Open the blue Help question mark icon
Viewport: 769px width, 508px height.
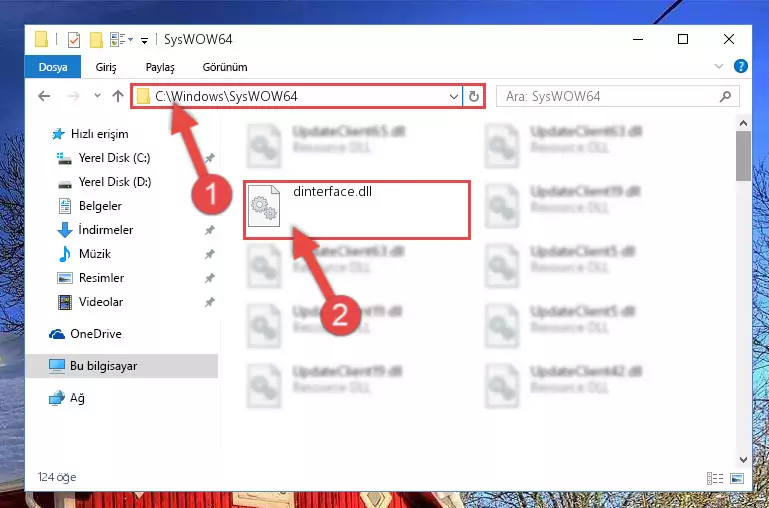pyautogui.click(x=741, y=66)
